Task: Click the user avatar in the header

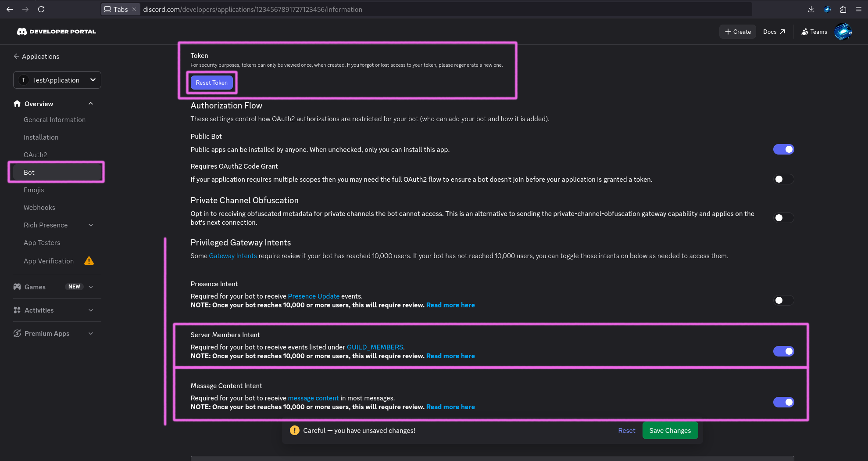Action: 843,32
